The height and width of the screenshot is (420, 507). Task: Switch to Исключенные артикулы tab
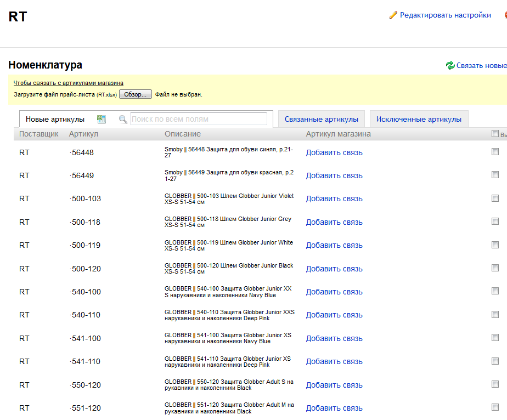(x=419, y=119)
